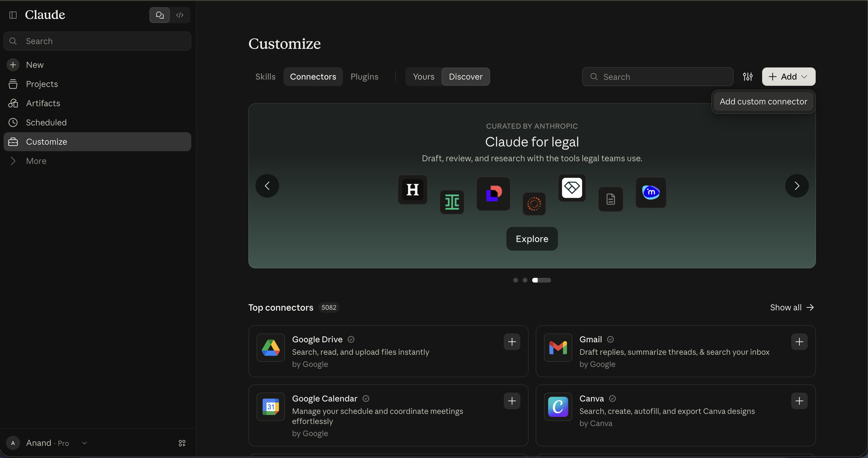
Task: Open the filter sliders icon
Action: 748,77
